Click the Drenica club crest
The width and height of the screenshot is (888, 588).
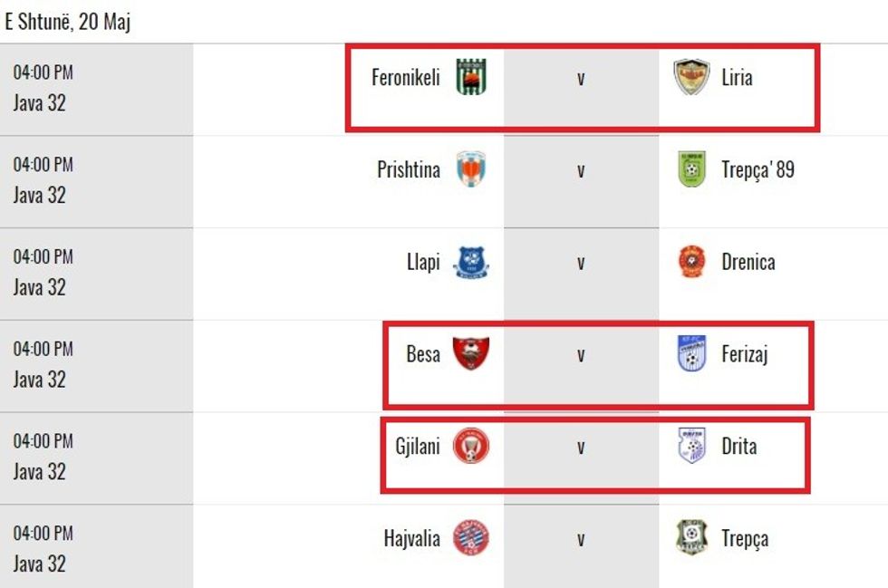(692, 262)
